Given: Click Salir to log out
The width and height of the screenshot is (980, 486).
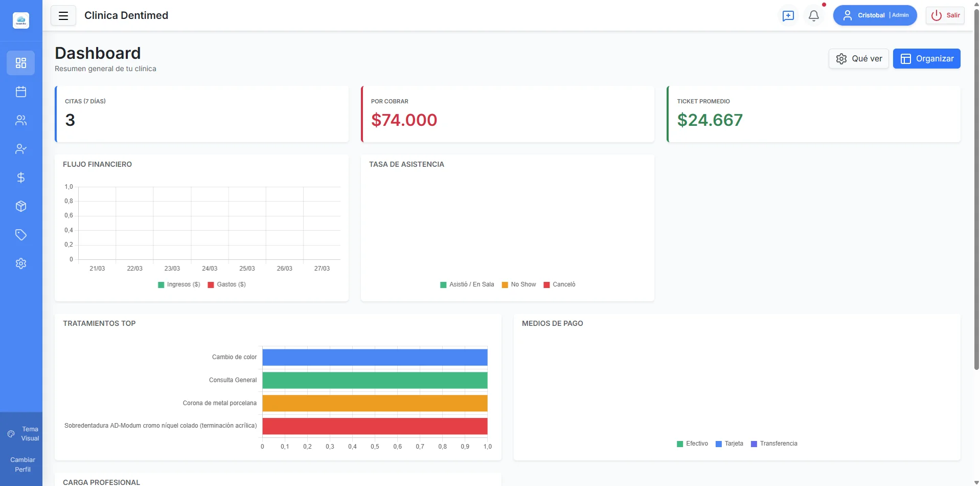Looking at the screenshot, I should coord(944,15).
